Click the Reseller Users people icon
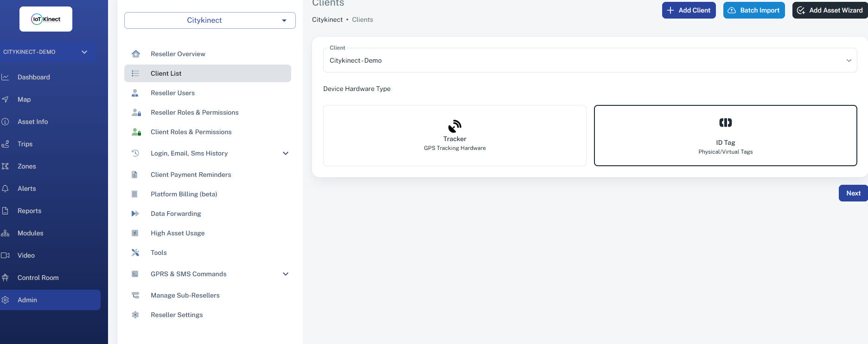 [135, 93]
